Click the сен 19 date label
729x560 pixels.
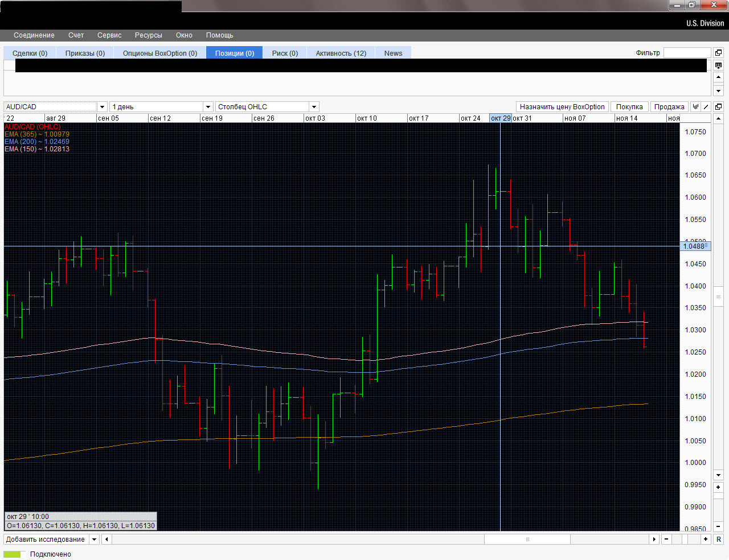[x=212, y=118]
